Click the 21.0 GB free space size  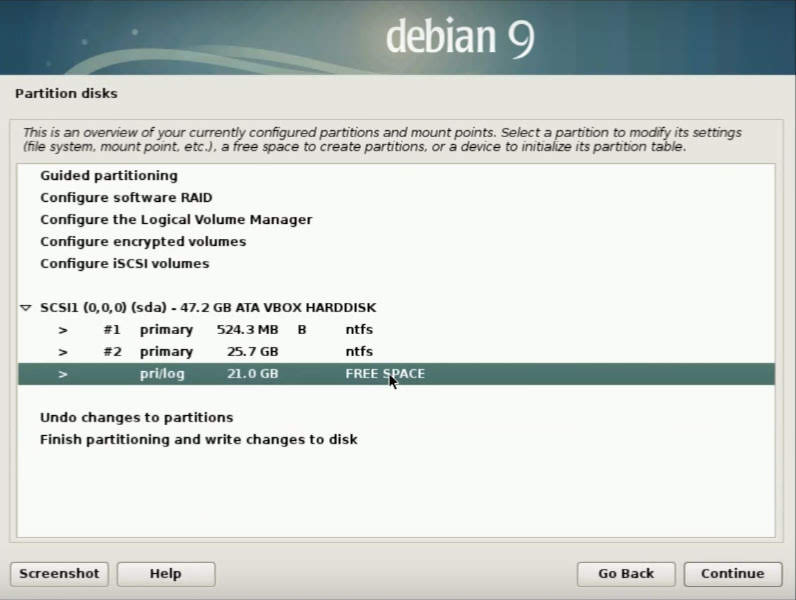click(x=252, y=374)
